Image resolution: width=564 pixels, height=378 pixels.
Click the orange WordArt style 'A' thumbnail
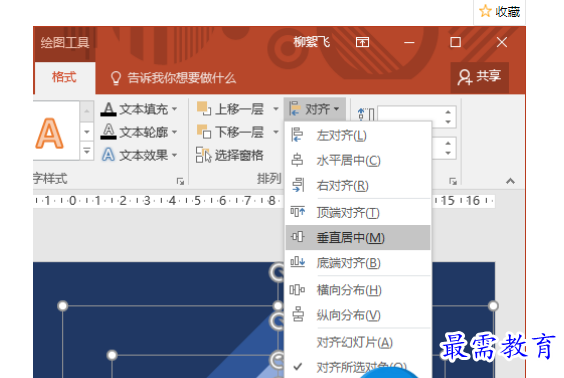coord(50,134)
